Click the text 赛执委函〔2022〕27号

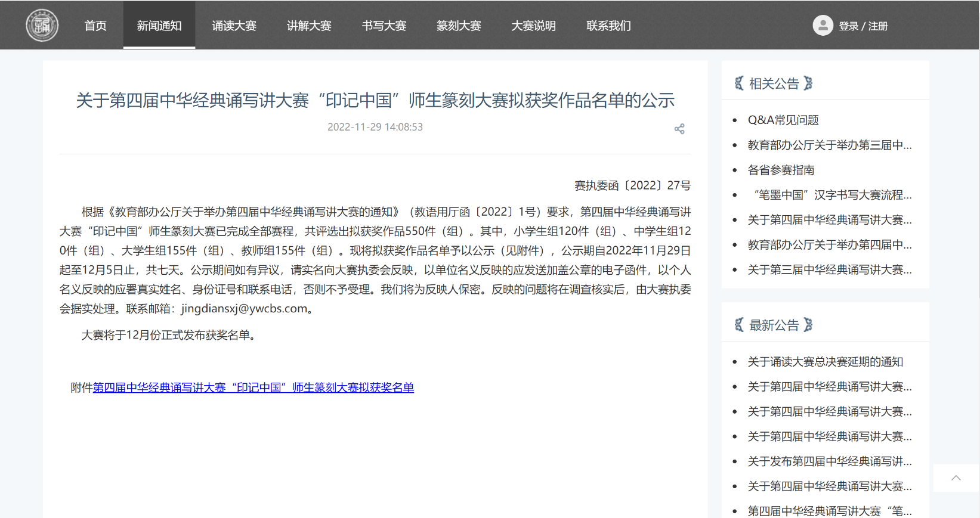632,185
